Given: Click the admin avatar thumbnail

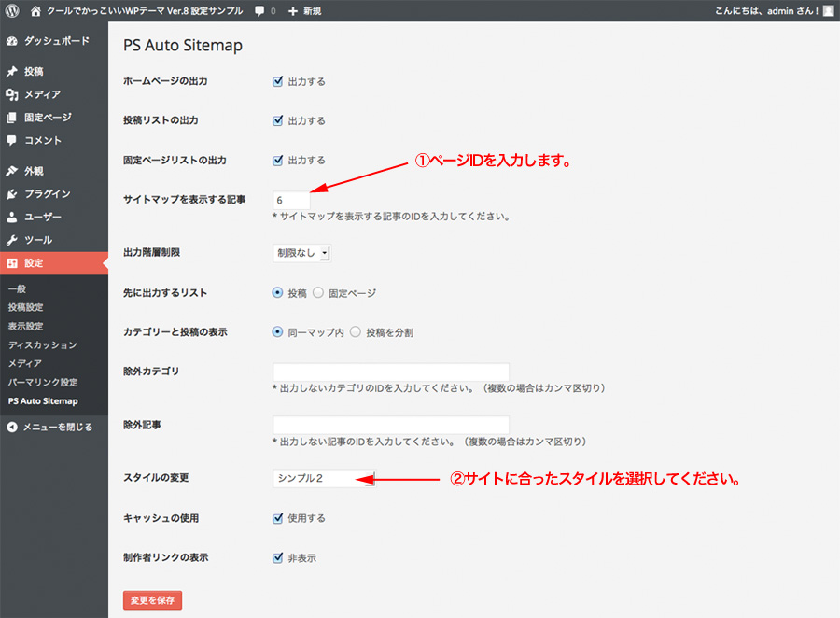Looking at the screenshot, I should coord(828,10).
